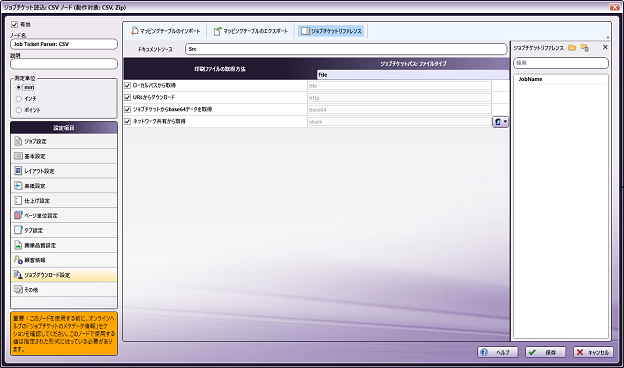Close the ジョブチケットリファレンス side panel
Image resolution: width=624 pixels, height=368 pixels.
pyautogui.click(x=605, y=47)
